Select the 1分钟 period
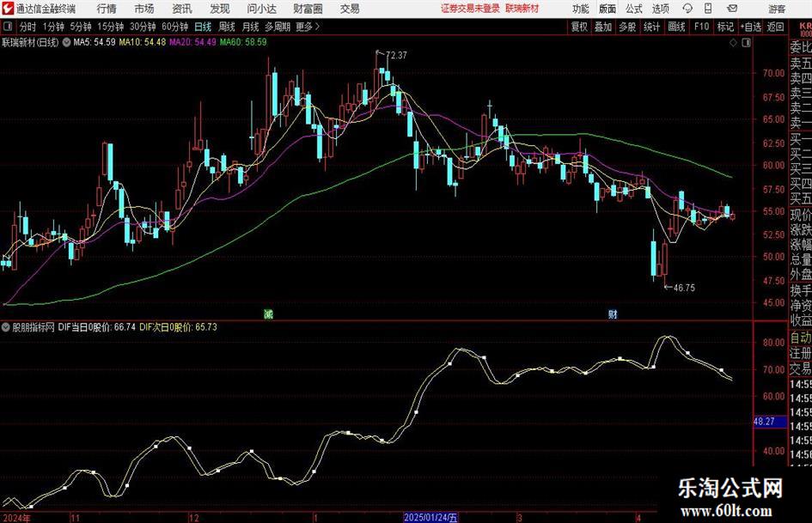Viewport: 812px width, 523px height. (53, 27)
